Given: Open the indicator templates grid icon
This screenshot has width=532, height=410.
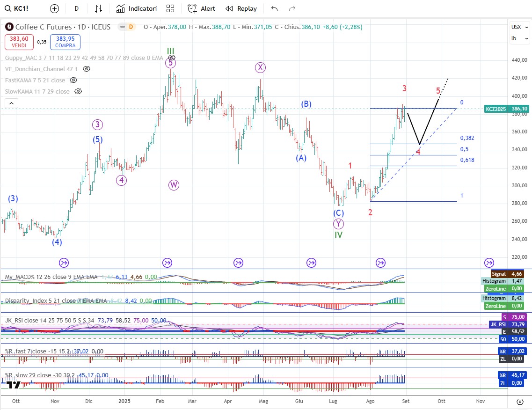Looking at the screenshot, I should pyautogui.click(x=170, y=8).
